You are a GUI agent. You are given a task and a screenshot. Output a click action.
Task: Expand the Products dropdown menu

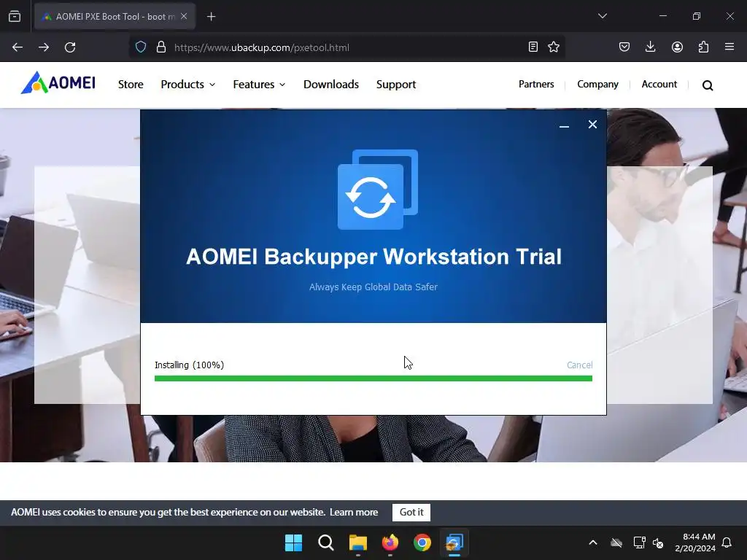(x=187, y=85)
